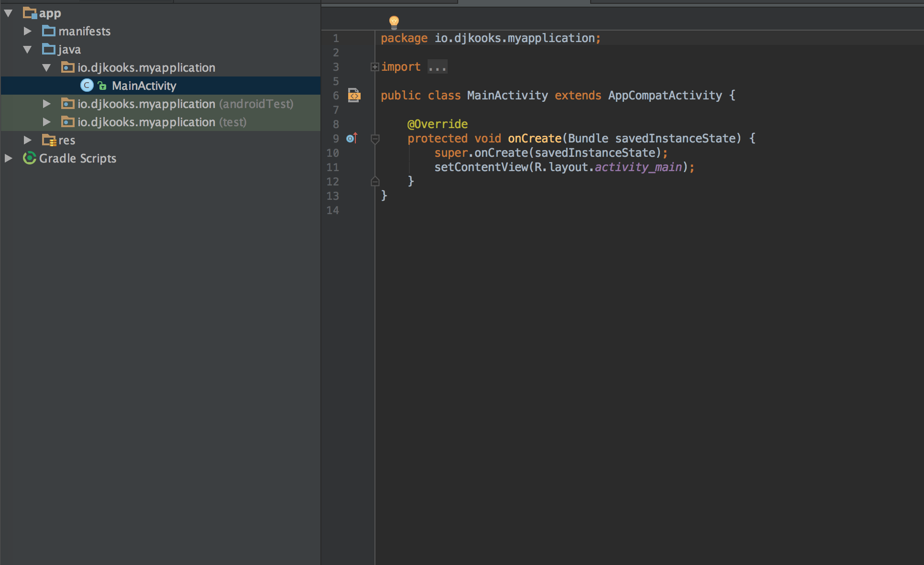Select the res folder label
This screenshot has width=924, height=565.
click(67, 141)
